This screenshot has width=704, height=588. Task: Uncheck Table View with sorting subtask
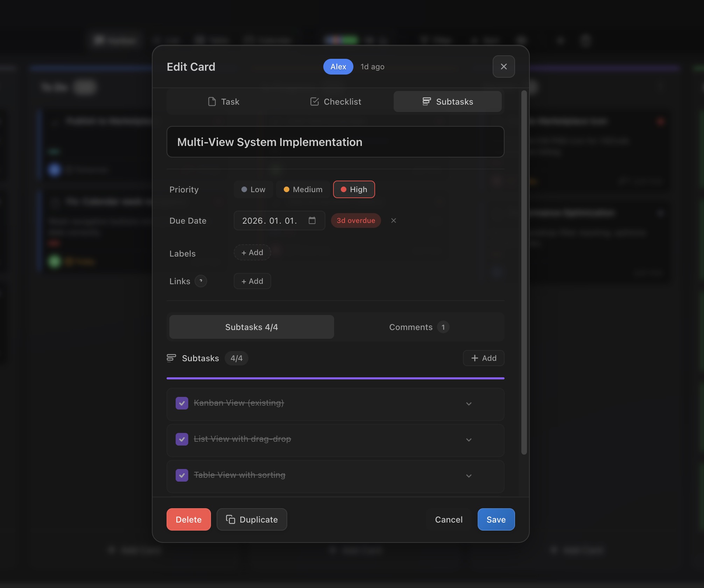point(182,475)
